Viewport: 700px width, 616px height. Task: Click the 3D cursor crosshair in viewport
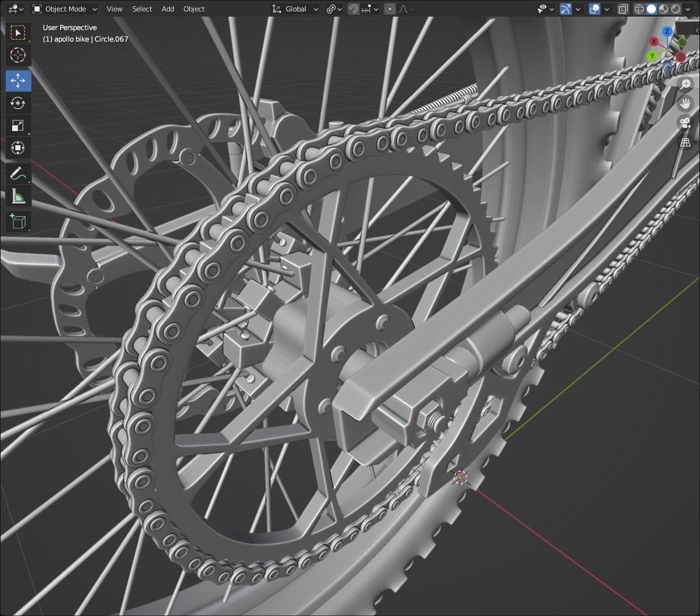pos(460,478)
